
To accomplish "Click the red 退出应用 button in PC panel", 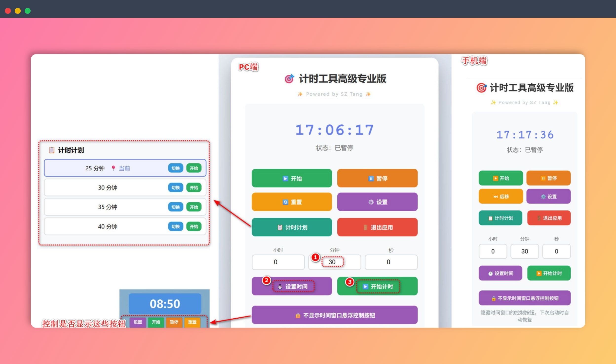I will tap(377, 227).
